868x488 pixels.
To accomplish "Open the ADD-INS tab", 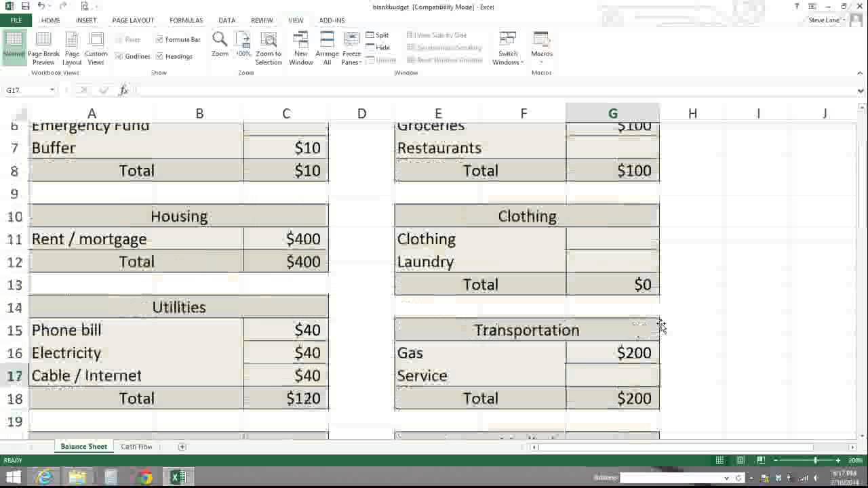I will pos(332,20).
